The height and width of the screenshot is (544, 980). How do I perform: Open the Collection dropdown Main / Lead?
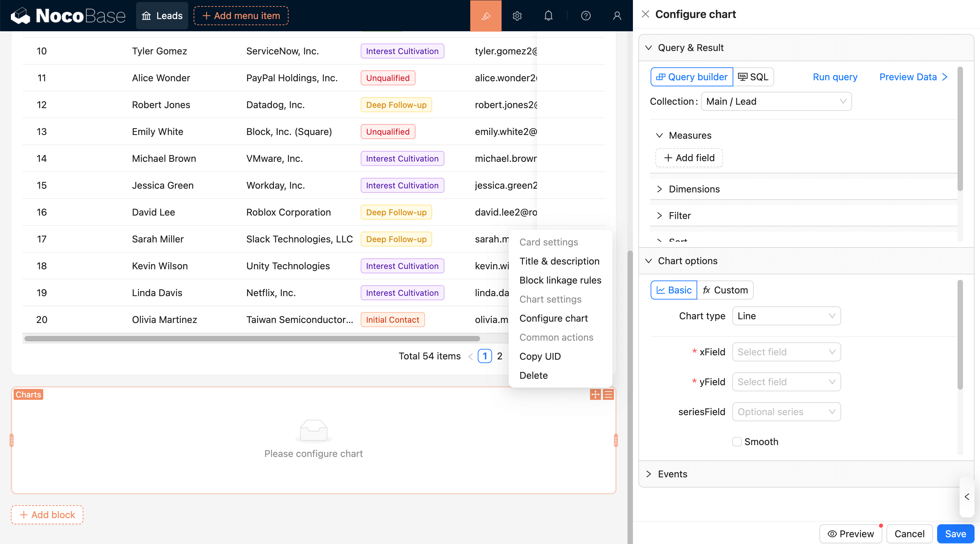pyautogui.click(x=776, y=102)
